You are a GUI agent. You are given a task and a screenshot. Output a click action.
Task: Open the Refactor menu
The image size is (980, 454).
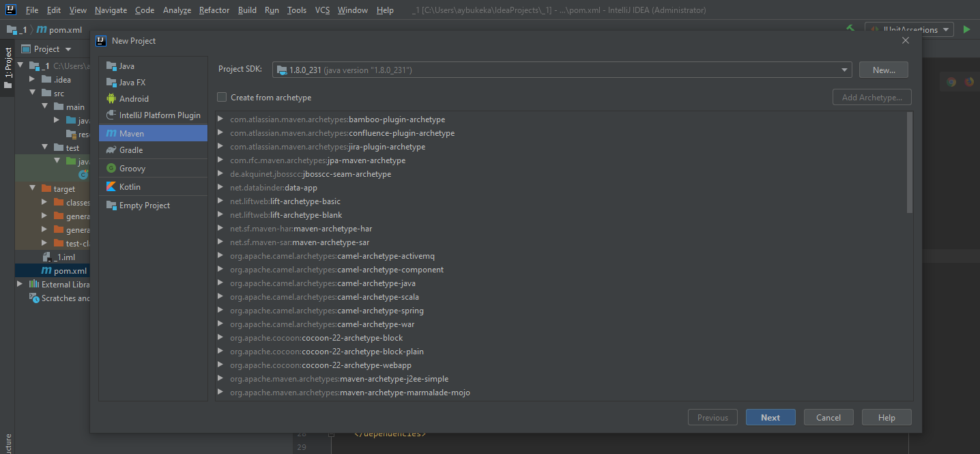tap(214, 10)
